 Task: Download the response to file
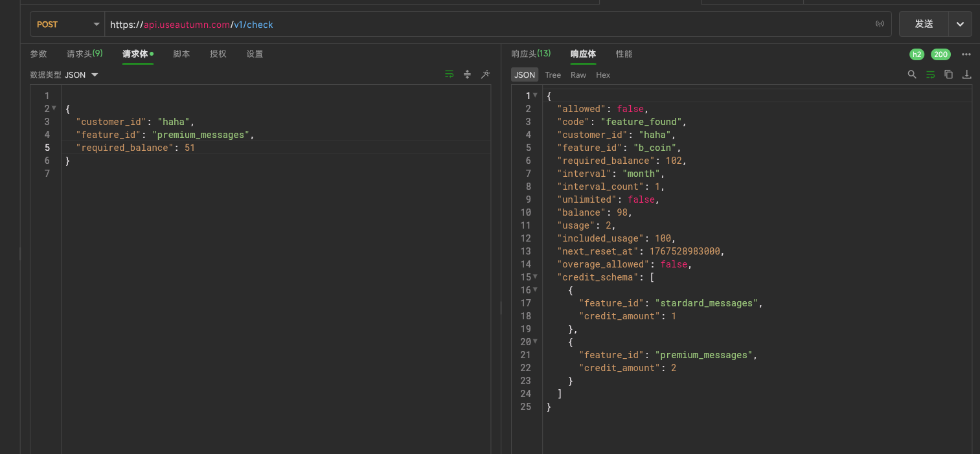[x=966, y=74]
